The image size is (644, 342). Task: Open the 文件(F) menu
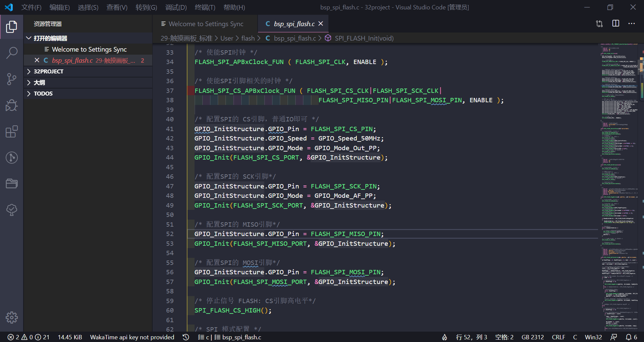click(x=32, y=7)
